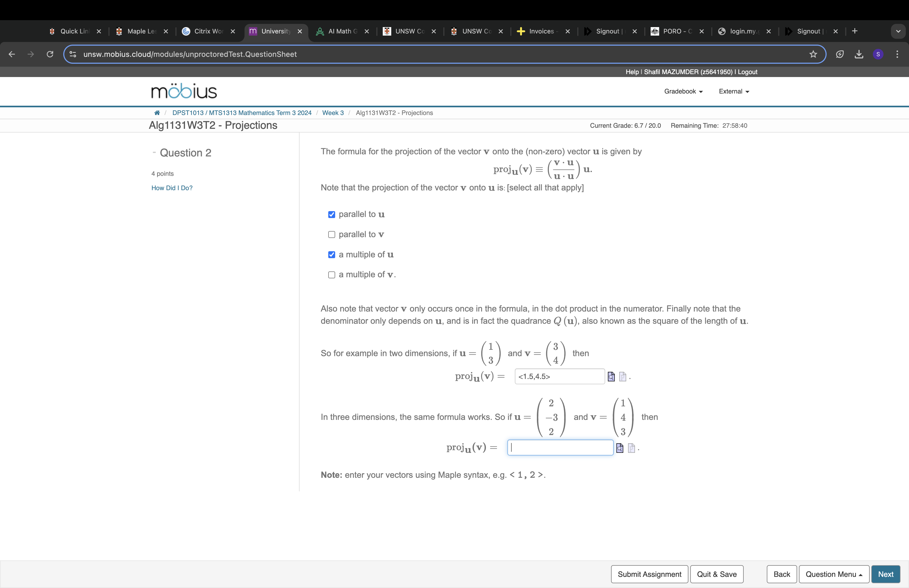Click the '4 points' label
The height and width of the screenshot is (588, 909).
(x=162, y=174)
